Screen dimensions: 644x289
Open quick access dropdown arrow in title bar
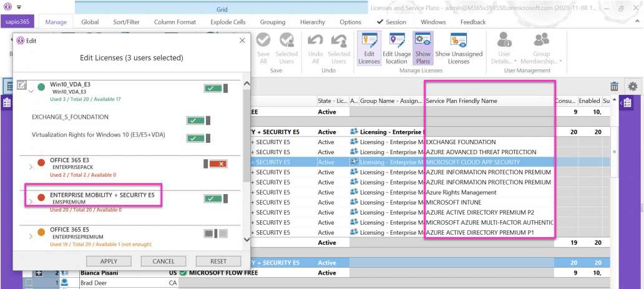19,7
